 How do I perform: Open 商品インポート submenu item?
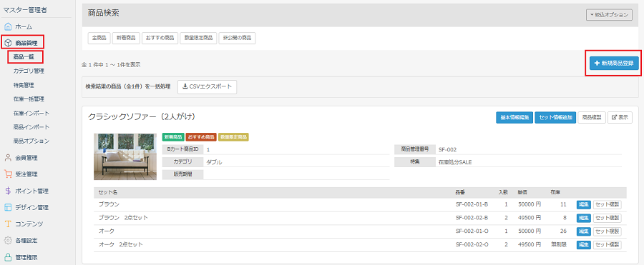pyautogui.click(x=31, y=127)
